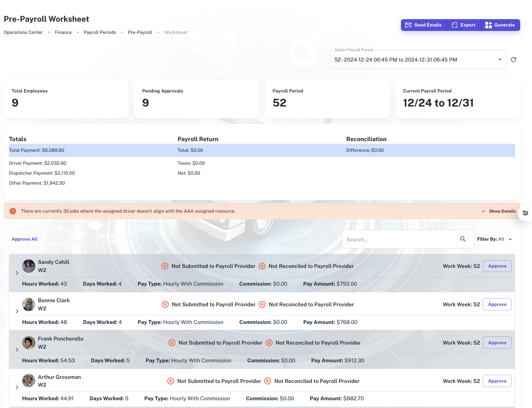This screenshot has height=408, width=532.
Task: Click the warning icon in the jobs alert banner
Action: [13, 211]
